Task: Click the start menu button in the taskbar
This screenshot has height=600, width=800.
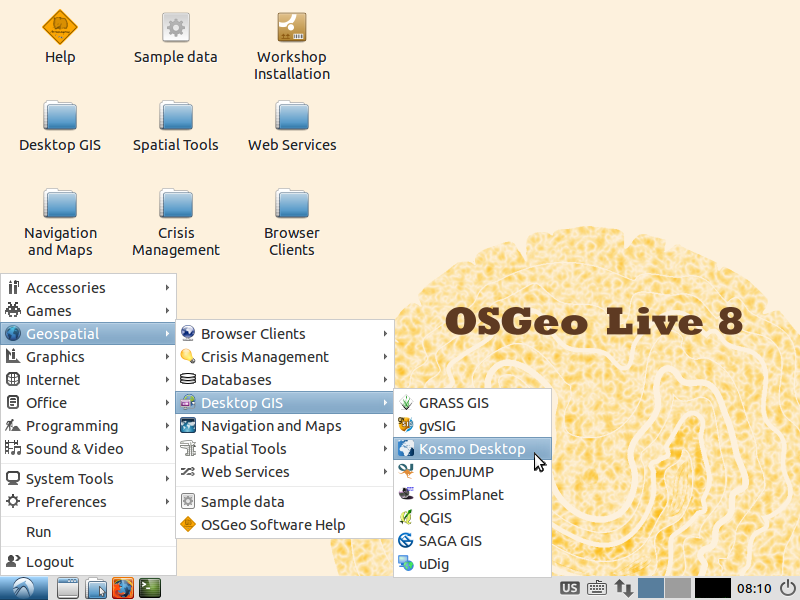Action: click(24, 588)
